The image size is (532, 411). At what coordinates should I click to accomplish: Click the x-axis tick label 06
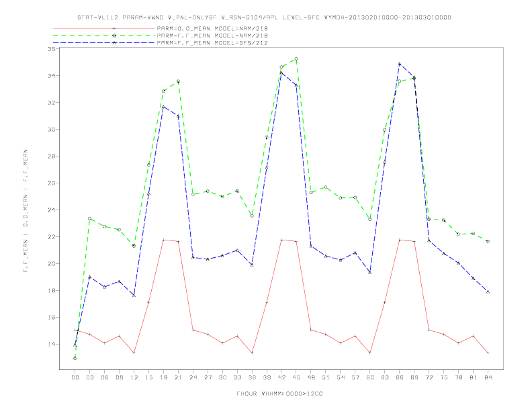click(105, 377)
